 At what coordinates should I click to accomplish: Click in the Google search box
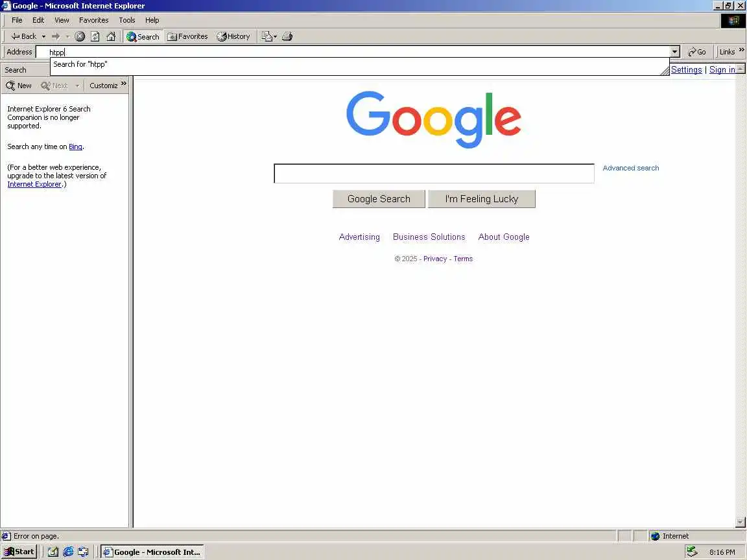click(434, 173)
